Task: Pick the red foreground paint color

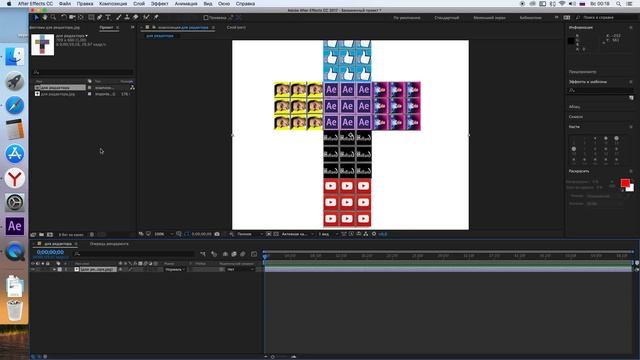Action: pos(624,183)
